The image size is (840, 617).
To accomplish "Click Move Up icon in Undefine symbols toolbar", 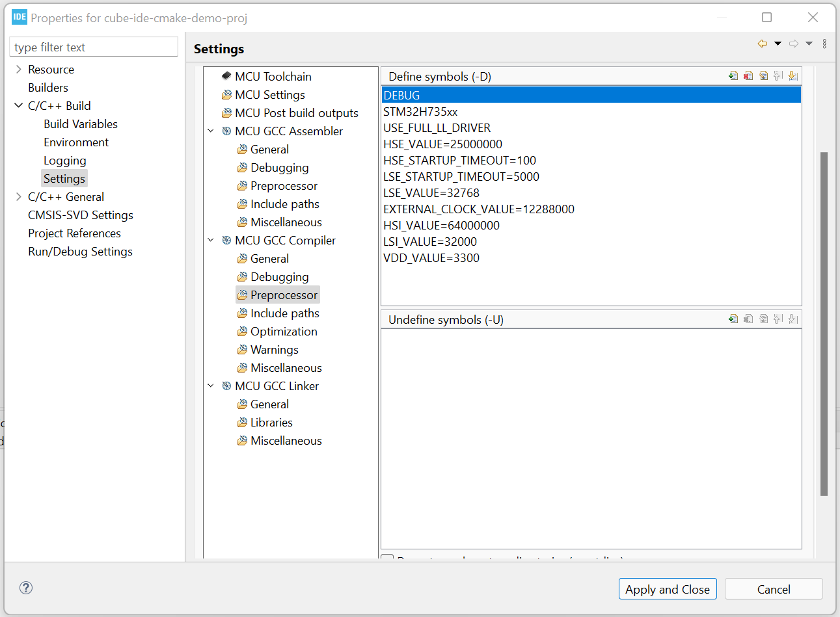I will (778, 319).
